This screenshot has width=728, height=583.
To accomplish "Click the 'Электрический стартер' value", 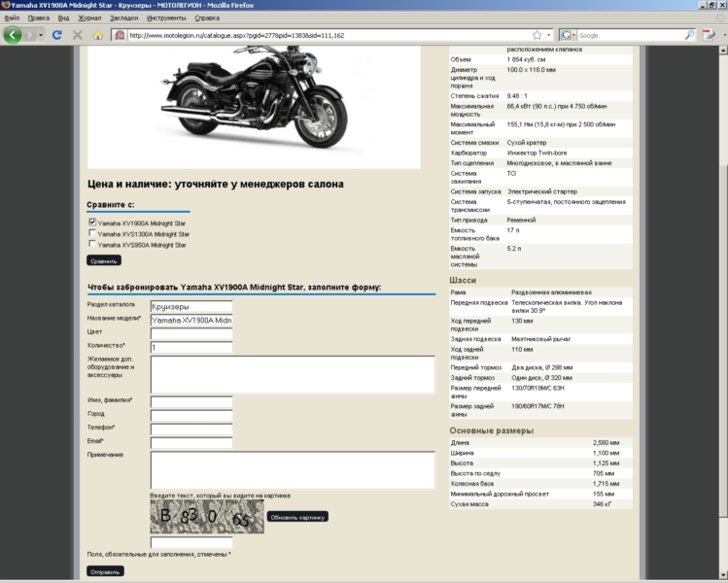I will pyautogui.click(x=541, y=191).
